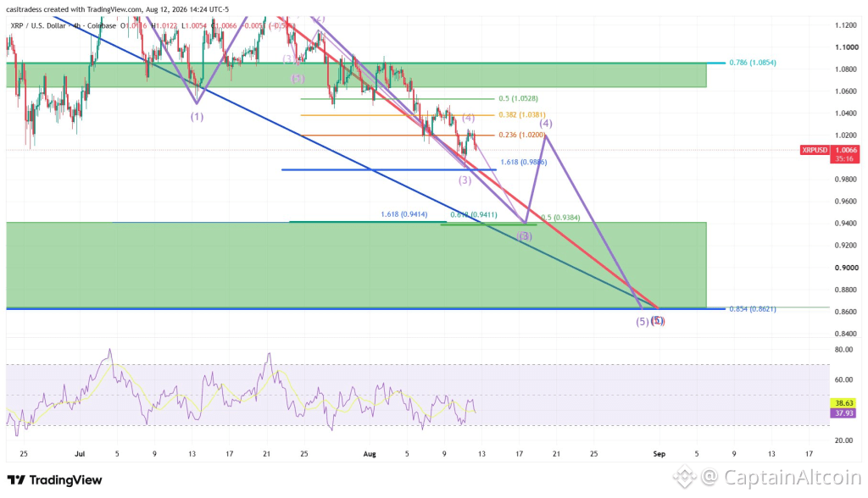This screenshot has height=498, width=868.
Task: Click the 0.5 (1.0528) Fibonacci label
Action: tap(518, 98)
